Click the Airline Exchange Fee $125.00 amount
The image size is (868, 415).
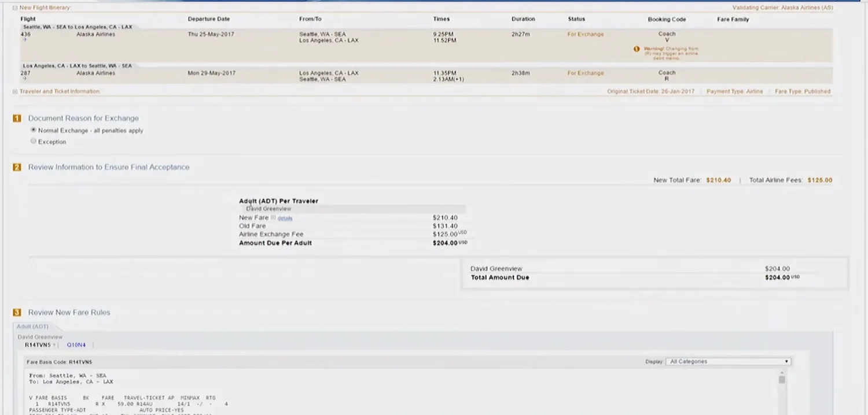click(x=450, y=234)
